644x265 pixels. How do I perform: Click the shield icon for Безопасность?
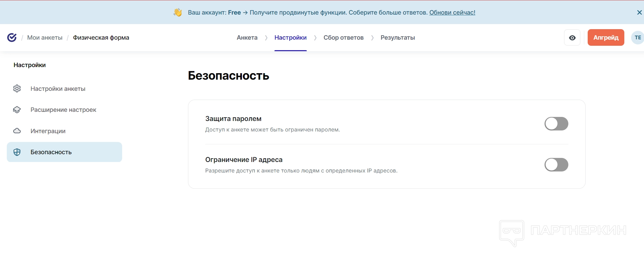[17, 152]
